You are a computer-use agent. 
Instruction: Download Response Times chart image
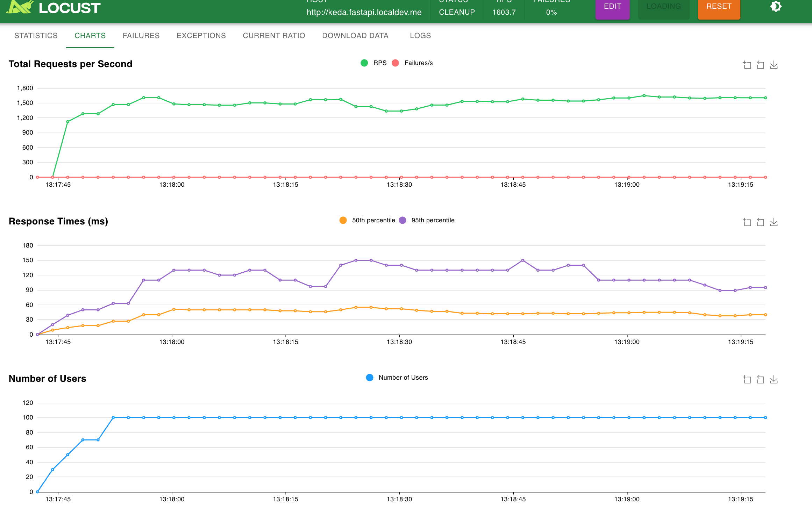click(x=774, y=222)
